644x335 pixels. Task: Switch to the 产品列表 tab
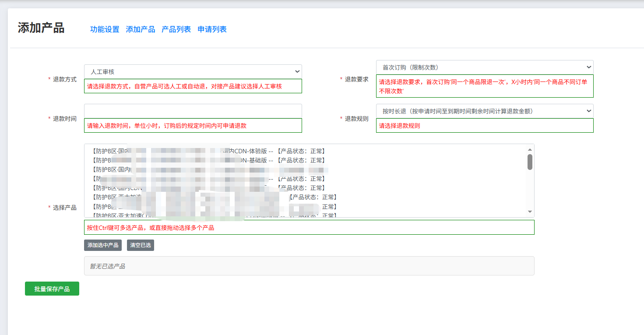pos(176,29)
